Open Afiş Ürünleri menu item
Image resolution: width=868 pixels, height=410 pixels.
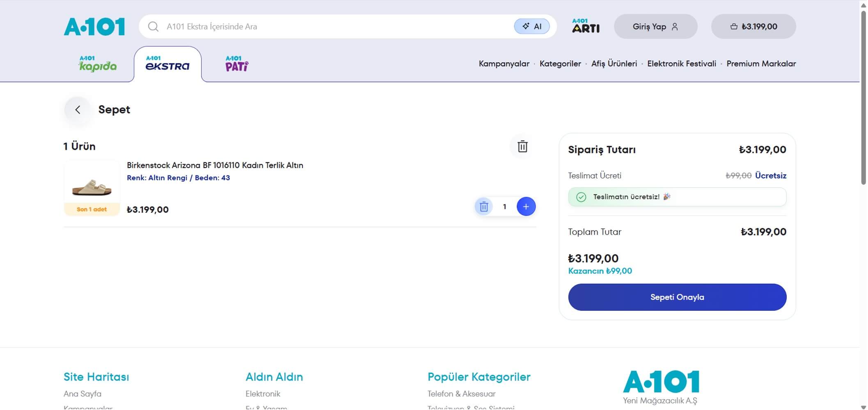[614, 64]
